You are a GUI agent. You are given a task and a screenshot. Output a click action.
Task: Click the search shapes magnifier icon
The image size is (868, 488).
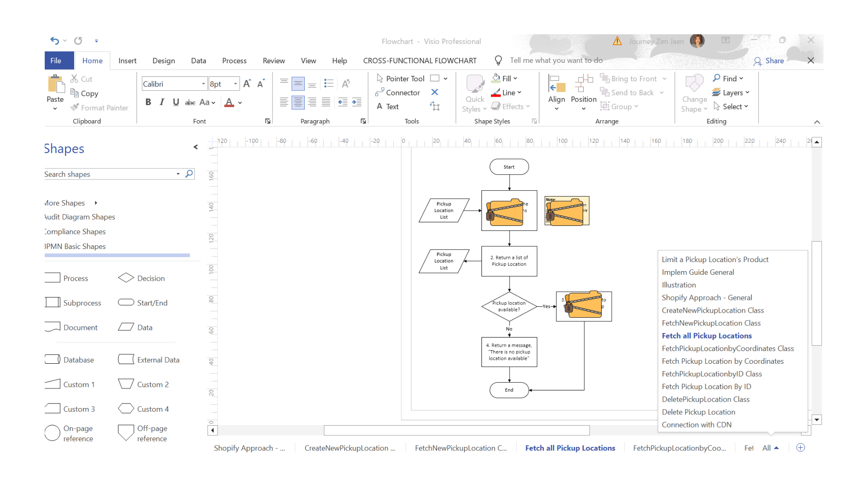point(189,174)
